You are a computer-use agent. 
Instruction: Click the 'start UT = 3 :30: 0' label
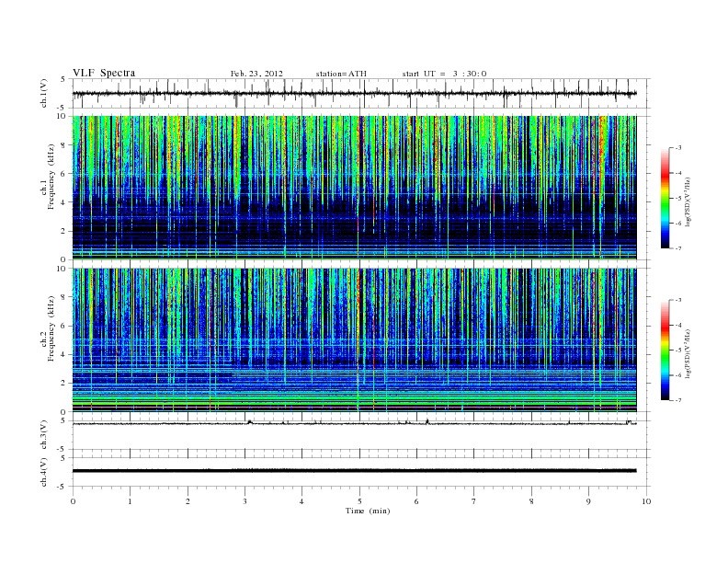pyautogui.click(x=444, y=74)
